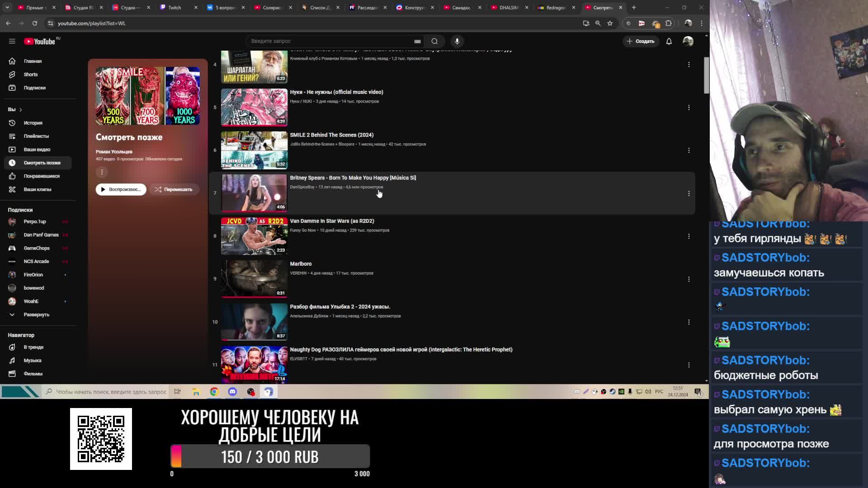Click the voice search microphone icon
This screenshot has width=868, height=488.
pos(457,41)
